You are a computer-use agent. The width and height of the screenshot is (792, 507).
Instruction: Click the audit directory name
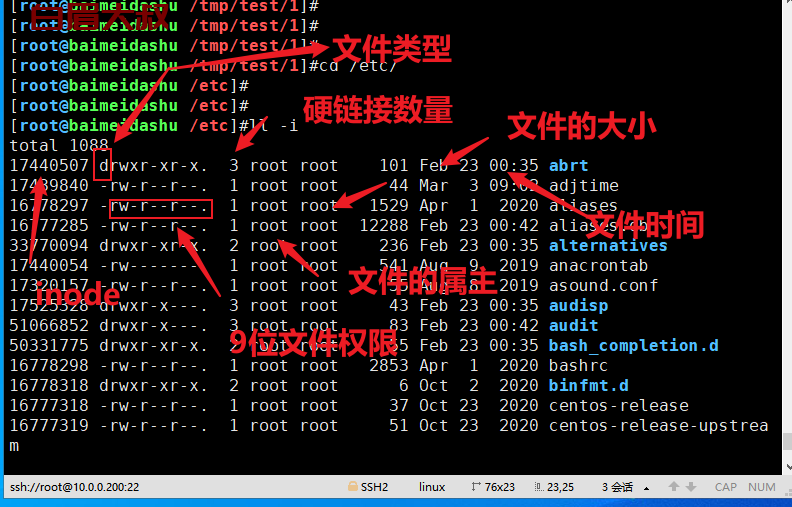(574, 326)
